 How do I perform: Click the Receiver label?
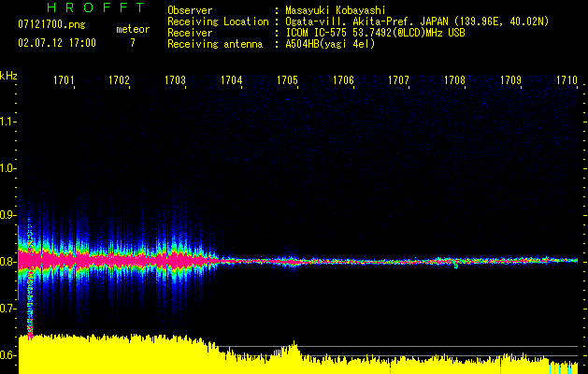coord(190,33)
